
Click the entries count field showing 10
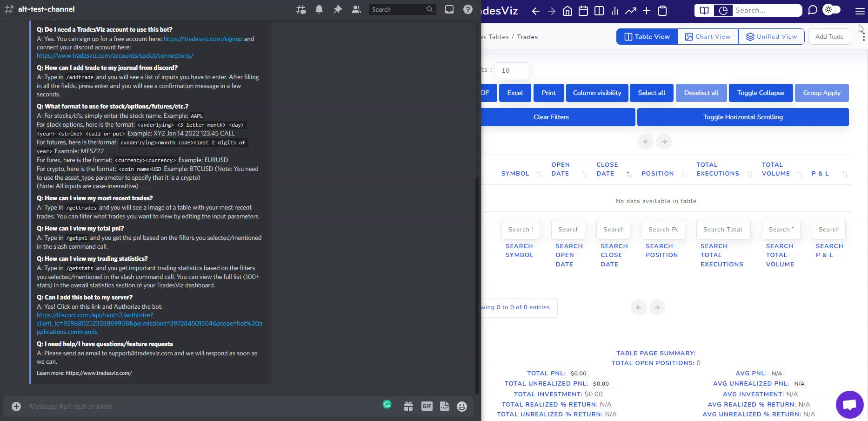tap(512, 71)
